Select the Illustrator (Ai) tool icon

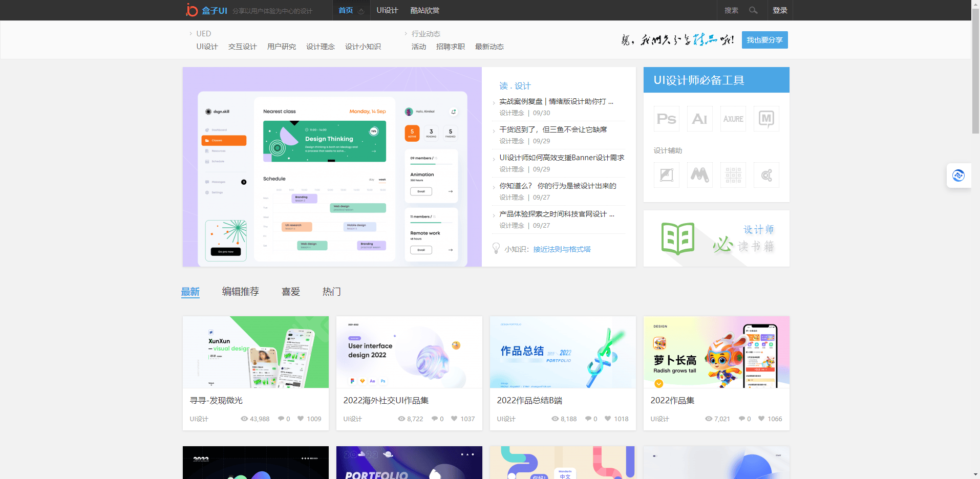pyautogui.click(x=699, y=119)
